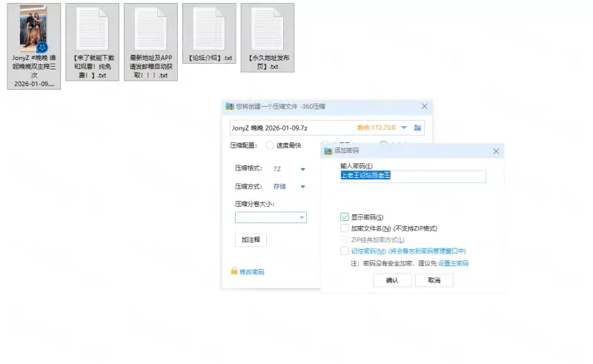Image resolution: width=593 pixels, height=364 pixels.
Task: Click the 取消 button
Action: click(434, 280)
